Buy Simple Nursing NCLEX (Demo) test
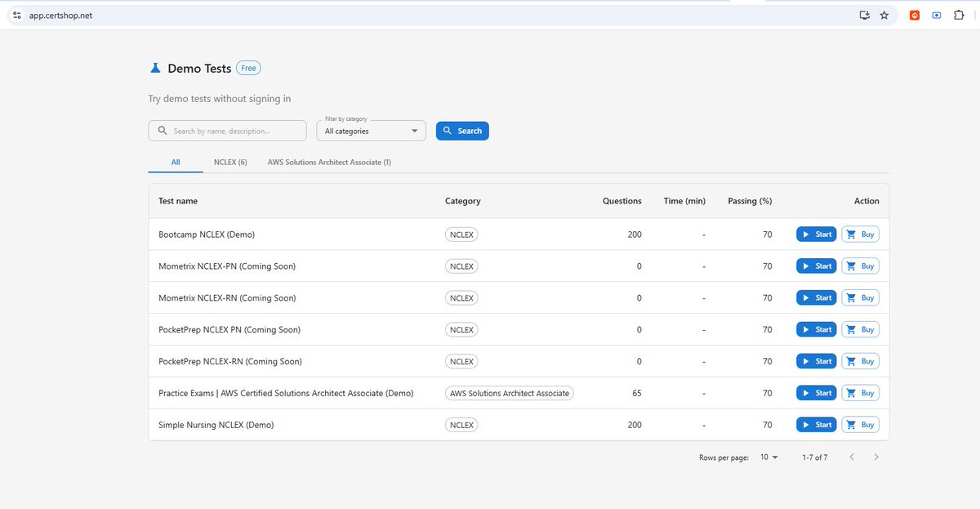This screenshot has height=509, width=980. (861, 425)
